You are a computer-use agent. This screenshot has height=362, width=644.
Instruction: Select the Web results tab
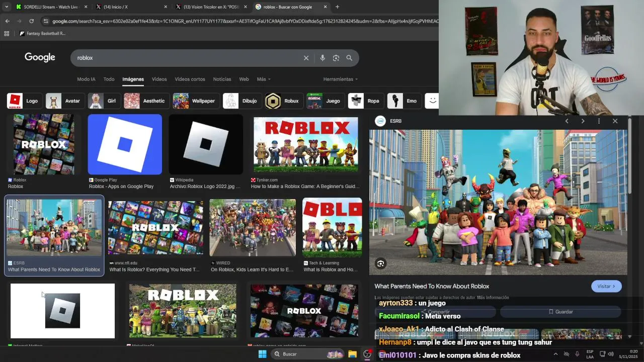click(244, 79)
